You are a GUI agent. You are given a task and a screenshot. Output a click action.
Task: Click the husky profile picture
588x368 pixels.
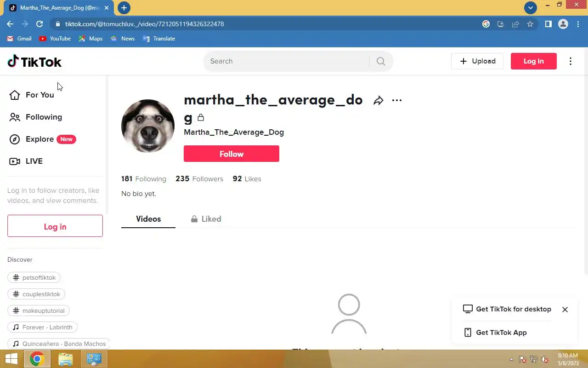(148, 126)
